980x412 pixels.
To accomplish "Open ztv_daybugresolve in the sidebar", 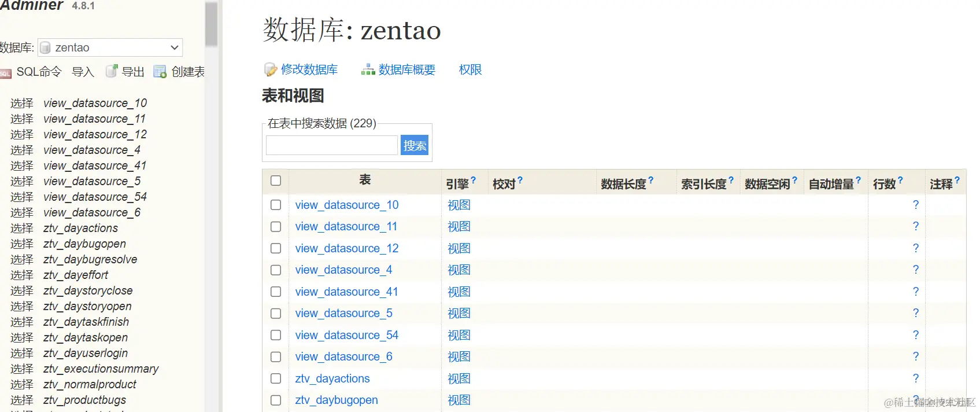I will pyautogui.click(x=90, y=259).
